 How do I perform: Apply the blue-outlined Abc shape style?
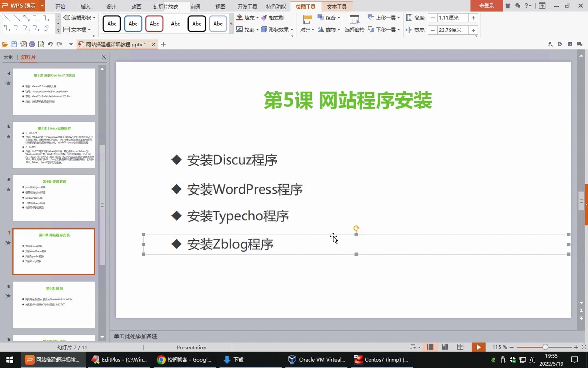click(133, 24)
